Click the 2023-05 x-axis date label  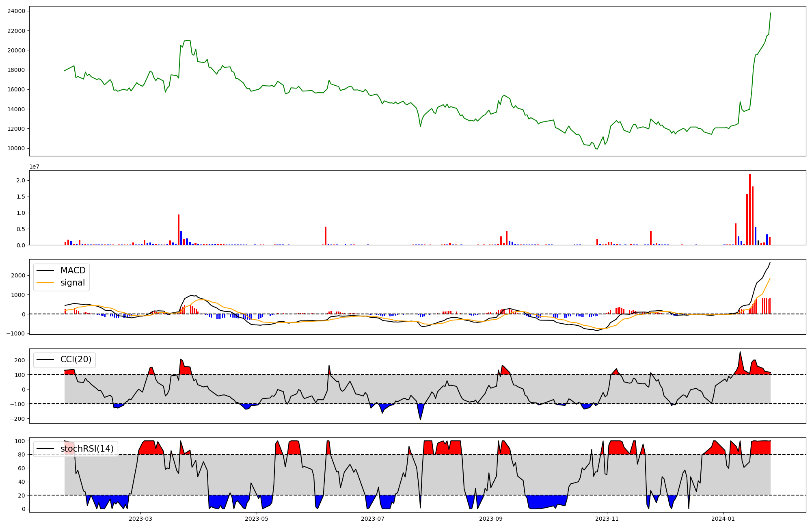pyautogui.click(x=257, y=518)
